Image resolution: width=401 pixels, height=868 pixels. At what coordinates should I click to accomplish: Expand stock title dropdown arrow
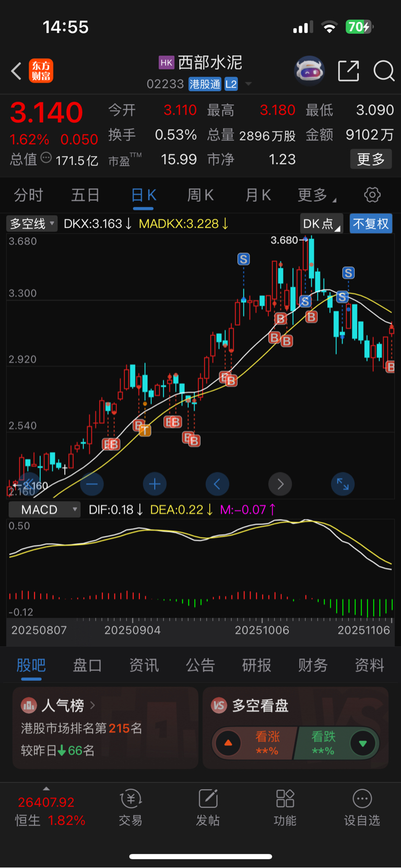point(249,84)
